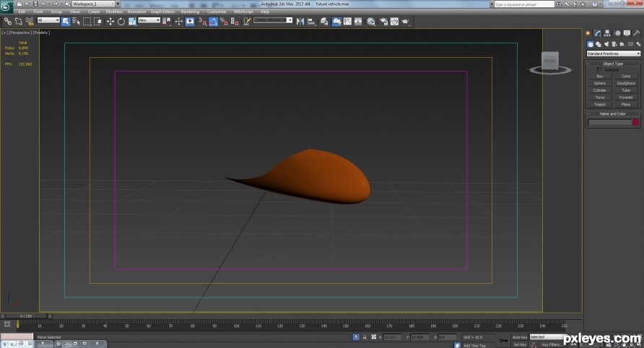Viewport: 644px width, 348px height.
Task: Open the Curve Editor
Action: [347, 22]
